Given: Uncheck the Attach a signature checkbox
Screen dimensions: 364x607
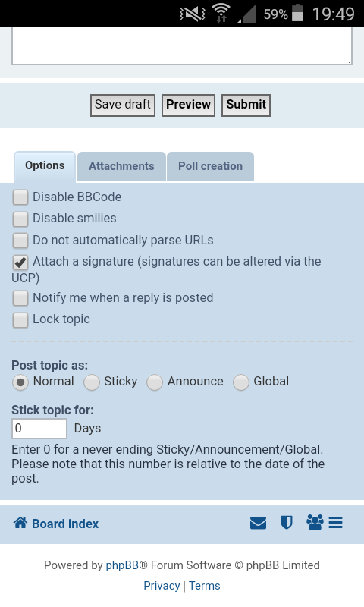Looking at the screenshot, I should click(20, 262).
